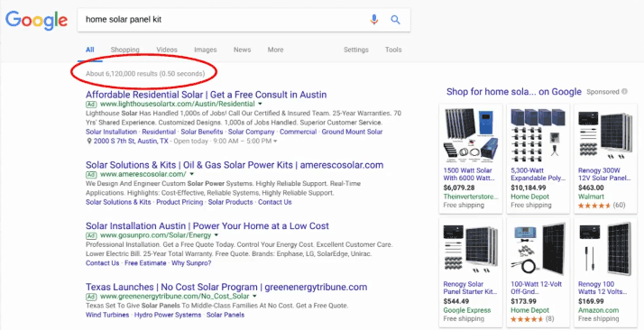Open Shop for home sola... on Google heading
Viewport: 644px width, 330px height.
(514, 92)
